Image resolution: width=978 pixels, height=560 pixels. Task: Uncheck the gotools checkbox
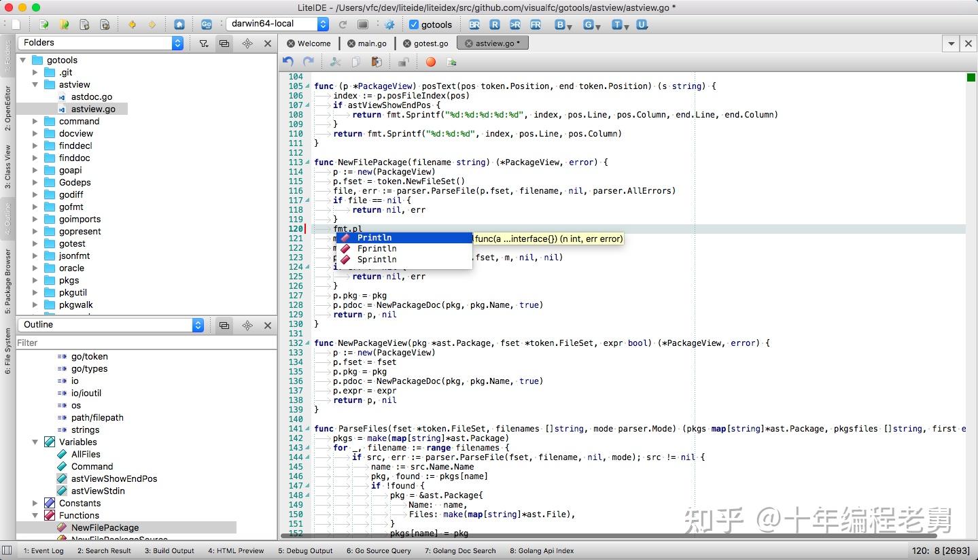414,24
